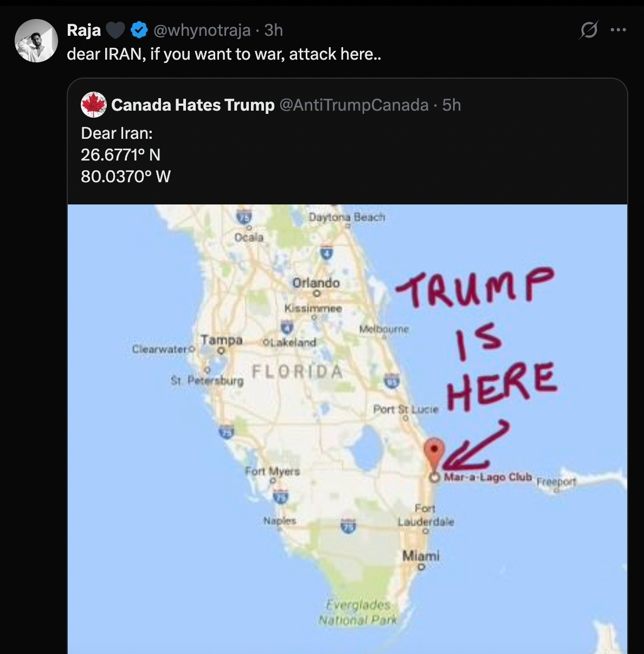Click the Orlando city label on the map
644x654 pixels.
point(316,283)
